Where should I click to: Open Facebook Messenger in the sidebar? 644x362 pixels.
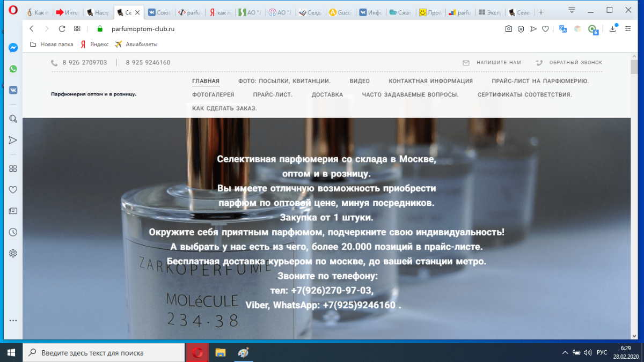(12, 47)
